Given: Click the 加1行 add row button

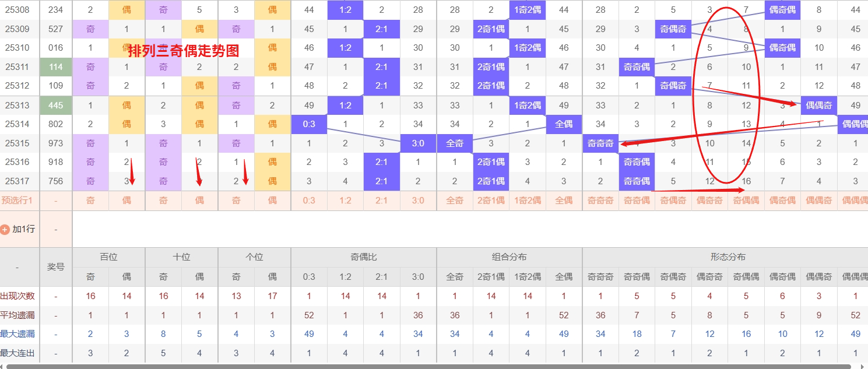Looking at the screenshot, I should pos(23,229).
